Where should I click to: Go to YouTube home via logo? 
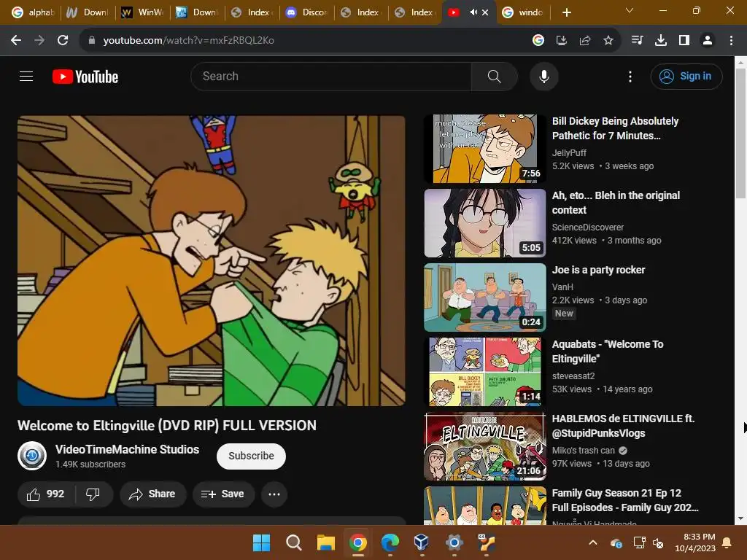point(85,77)
